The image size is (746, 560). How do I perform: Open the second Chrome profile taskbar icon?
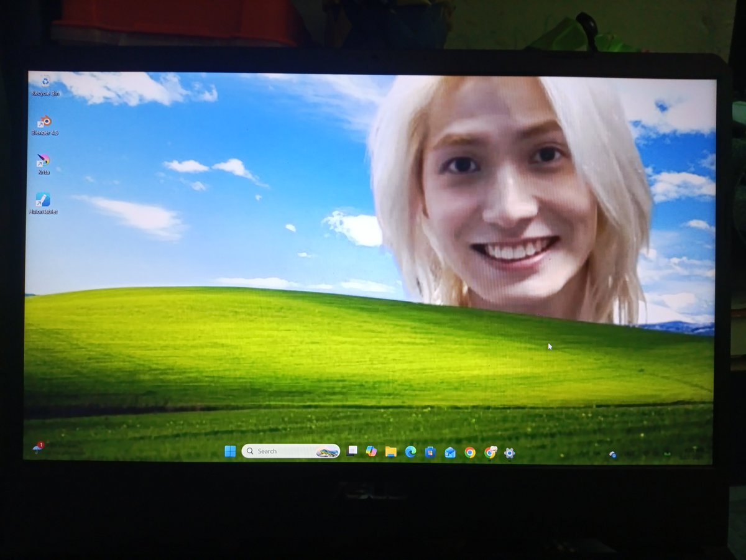pyautogui.click(x=490, y=452)
